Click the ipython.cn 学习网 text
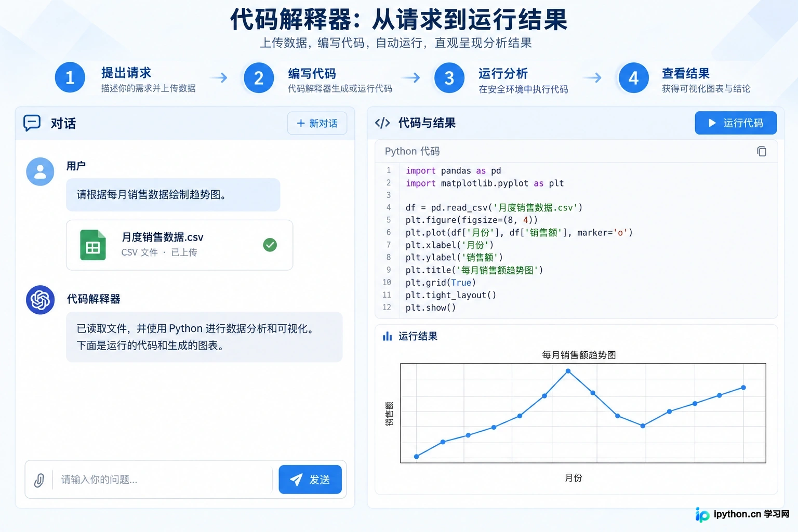The height and width of the screenshot is (532, 798). pyautogui.click(x=751, y=514)
